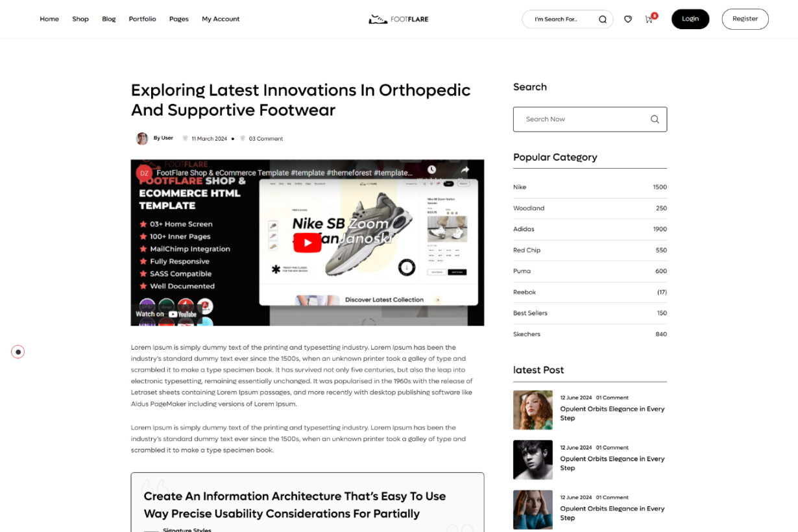Click the Watch later clock icon on video
This screenshot has width=798, height=532.
431,170
